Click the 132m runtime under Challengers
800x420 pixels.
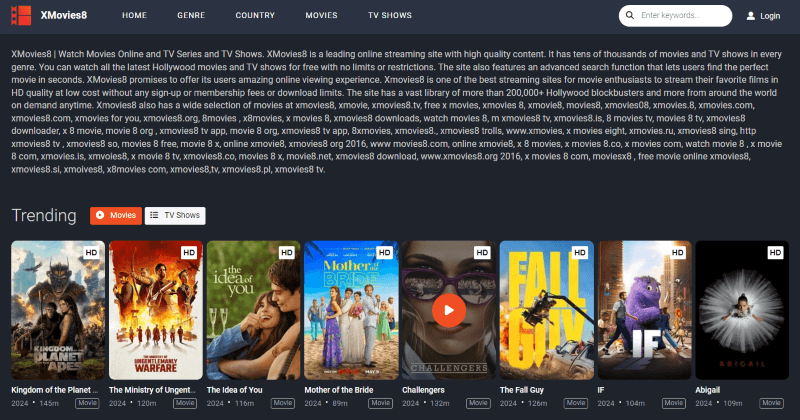pyautogui.click(x=440, y=403)
